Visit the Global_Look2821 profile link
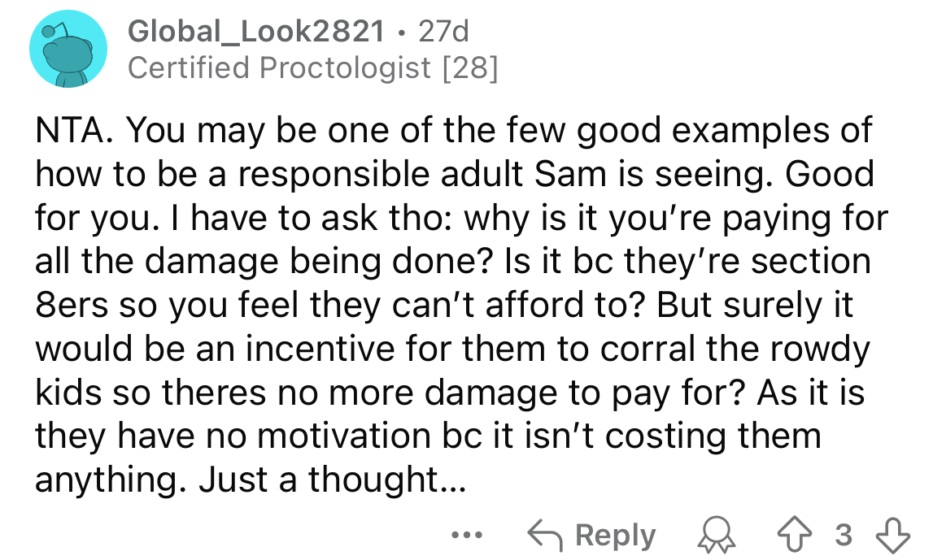The width and height of the screenshot is (933, 560). pyautogui.click(x=257, y=32)
